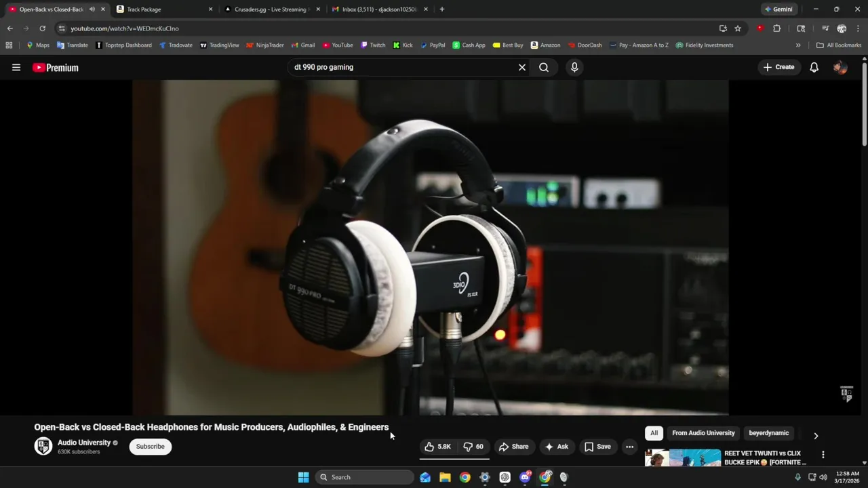Open the YouTube account avatar menu

point(840,67)
